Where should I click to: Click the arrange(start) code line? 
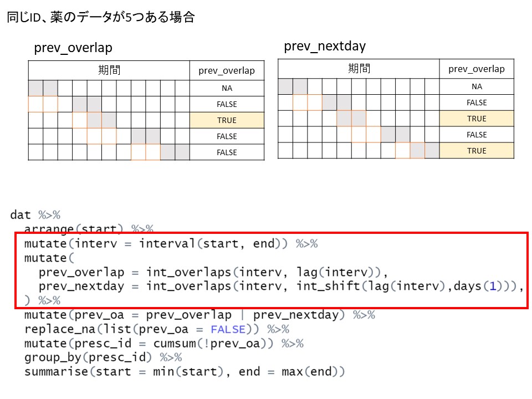point(89,229)
